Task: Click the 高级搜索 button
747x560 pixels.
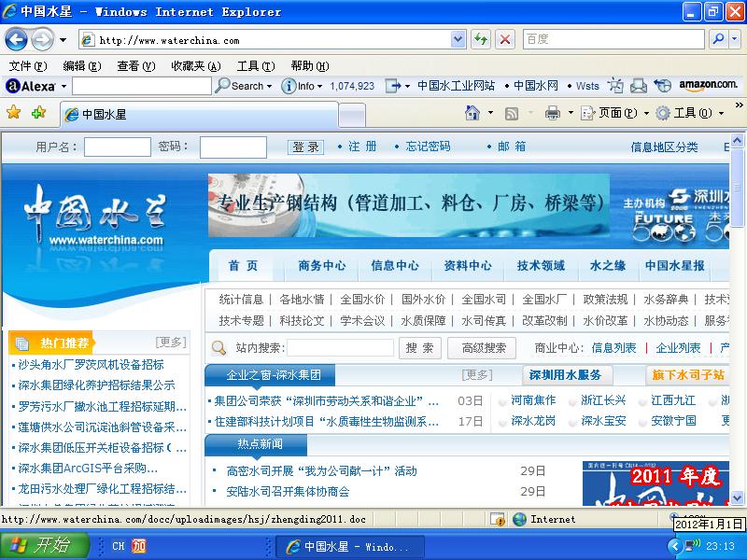Action: point(483,348)
